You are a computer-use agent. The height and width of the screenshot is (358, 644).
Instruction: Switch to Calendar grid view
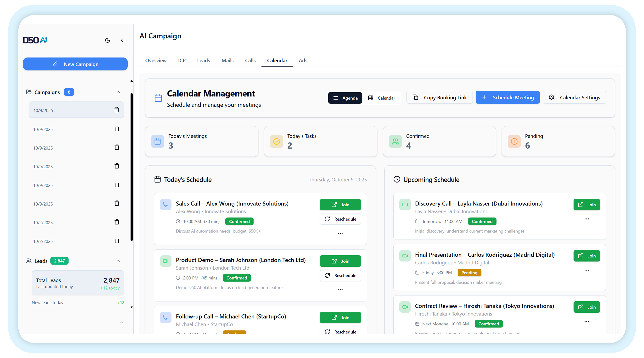coord(382,98)
